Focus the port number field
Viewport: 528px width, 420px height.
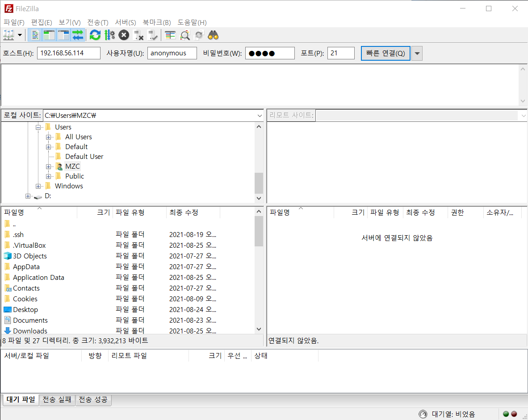tap(341, 53)
